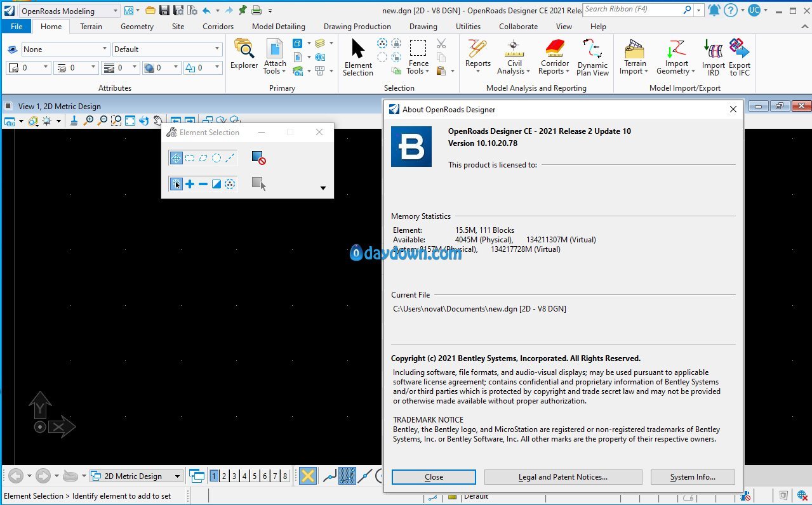Image resolution: width=812 pixels, height=505 pixels.
Task: Click Legal and Patent Notices button
Action: 563,477
